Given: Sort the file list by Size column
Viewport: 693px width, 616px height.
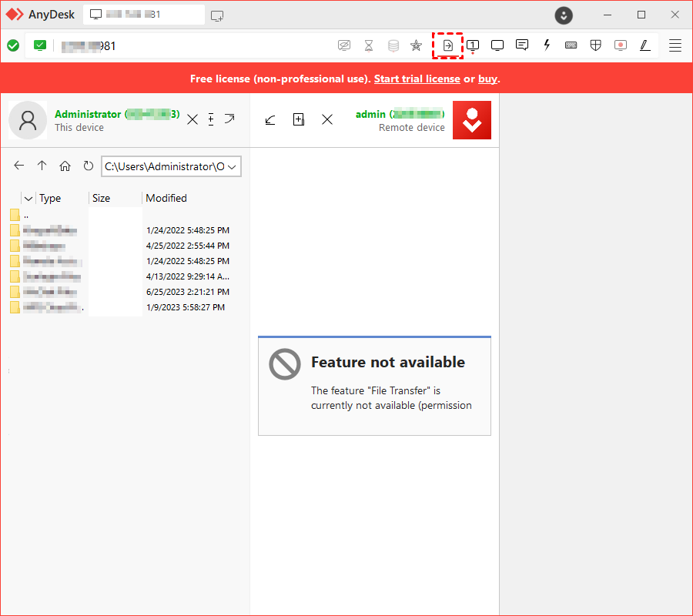Looking at the screenshot, I should (x=101, y=198).
